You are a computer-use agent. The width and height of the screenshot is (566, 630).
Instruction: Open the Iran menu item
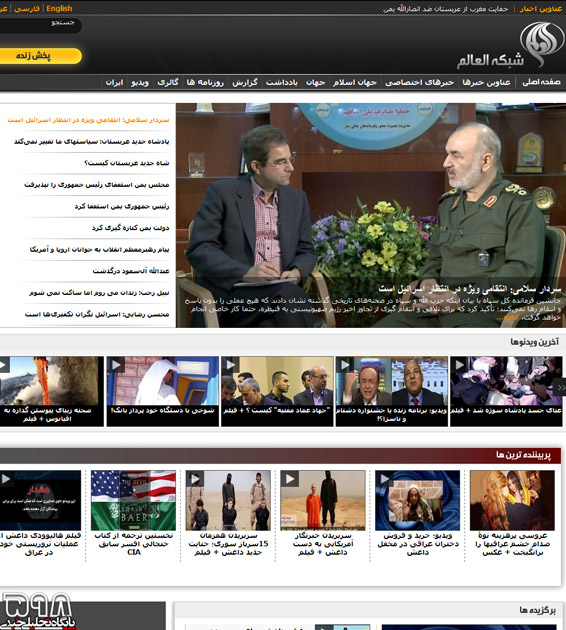[x=114, y=82]
